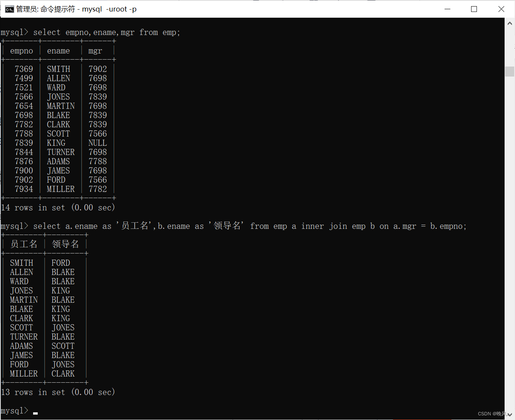This screenshot has height=420, width=515.
Task: Click the scrollbar up arrow
Action: [510, 23]
